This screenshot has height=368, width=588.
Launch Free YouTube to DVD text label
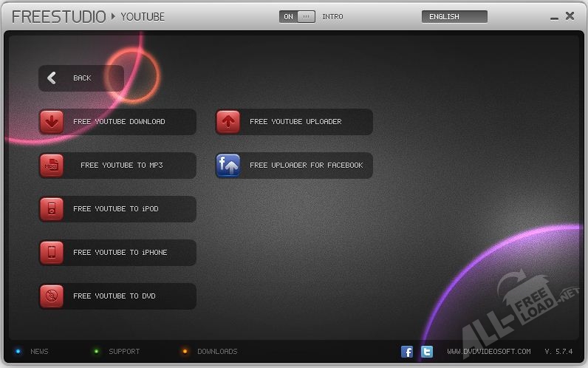click(114, 296)
